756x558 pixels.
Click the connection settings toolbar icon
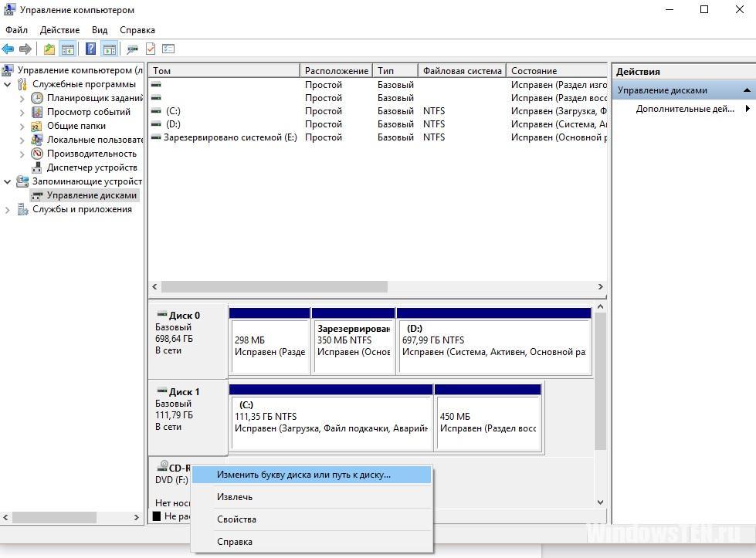(x=132, y=49)
